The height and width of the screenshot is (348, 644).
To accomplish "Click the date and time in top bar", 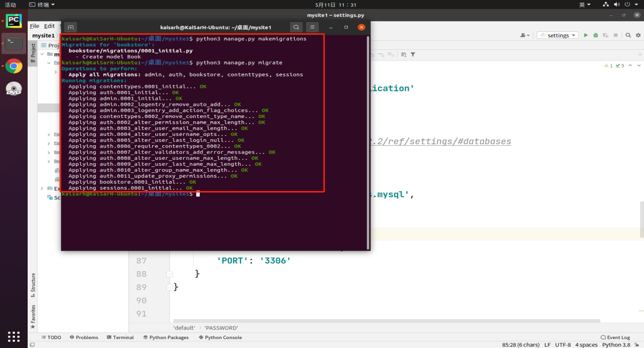I will click(336, 5).
